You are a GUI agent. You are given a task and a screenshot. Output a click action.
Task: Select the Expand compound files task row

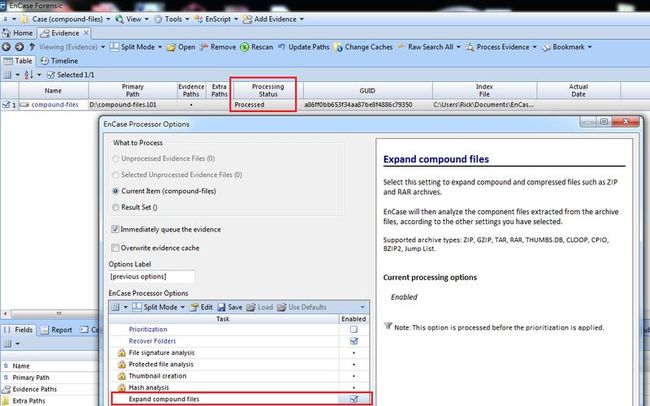click(241, 399)
